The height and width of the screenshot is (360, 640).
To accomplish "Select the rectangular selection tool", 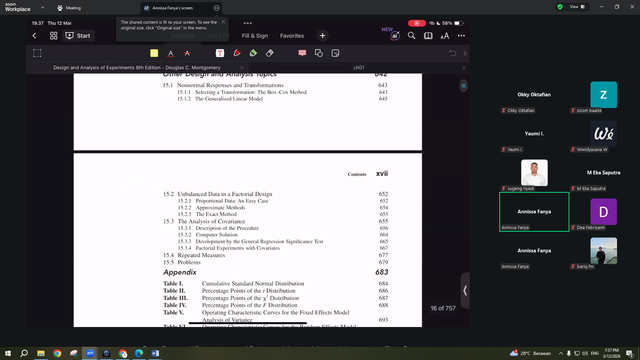I will coord(37,53).
